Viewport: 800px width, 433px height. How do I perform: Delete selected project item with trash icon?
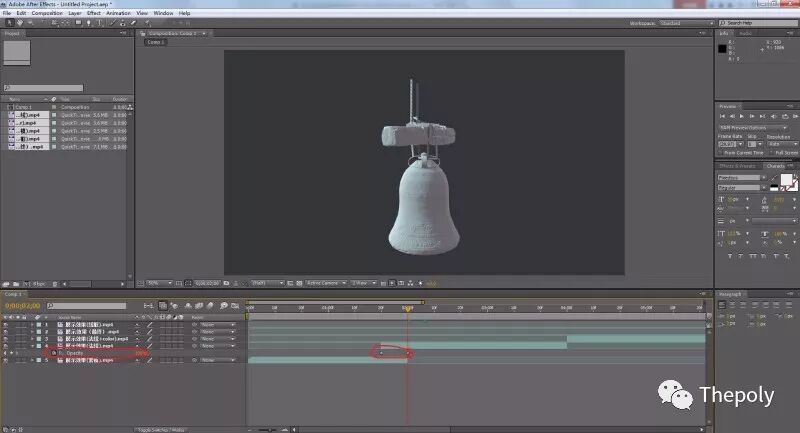55,284
